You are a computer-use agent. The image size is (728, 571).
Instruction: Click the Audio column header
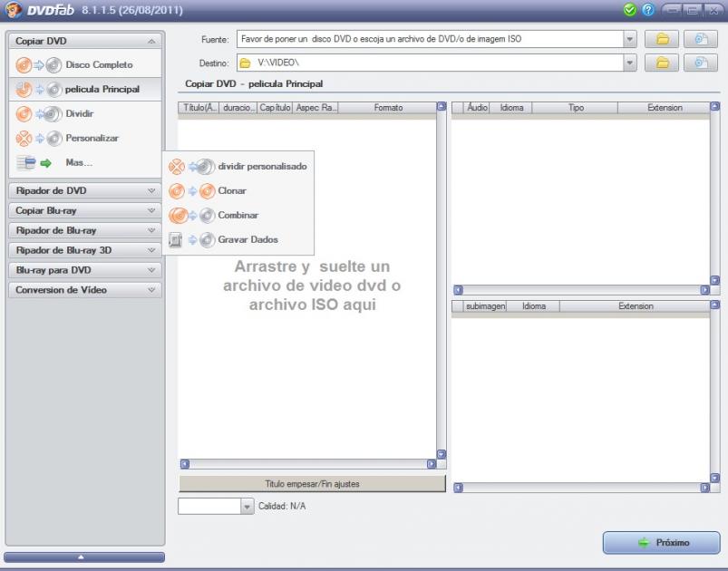click(477, 108)
